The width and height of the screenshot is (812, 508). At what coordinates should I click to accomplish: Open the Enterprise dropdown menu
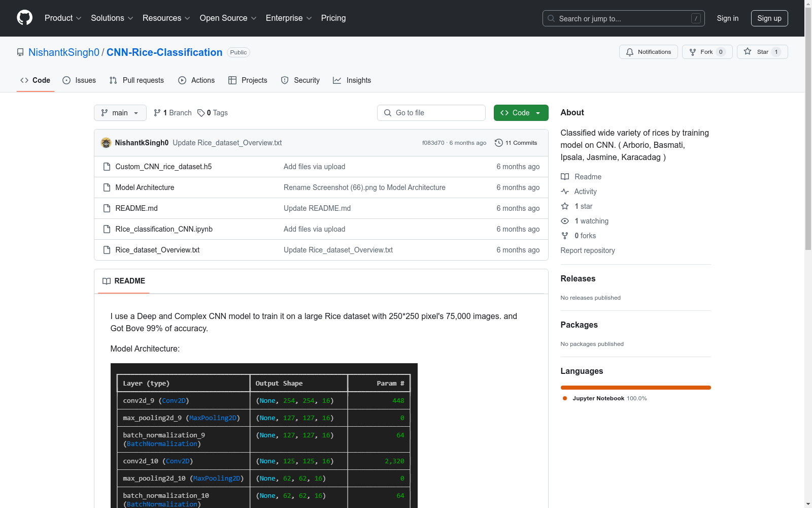289,18
